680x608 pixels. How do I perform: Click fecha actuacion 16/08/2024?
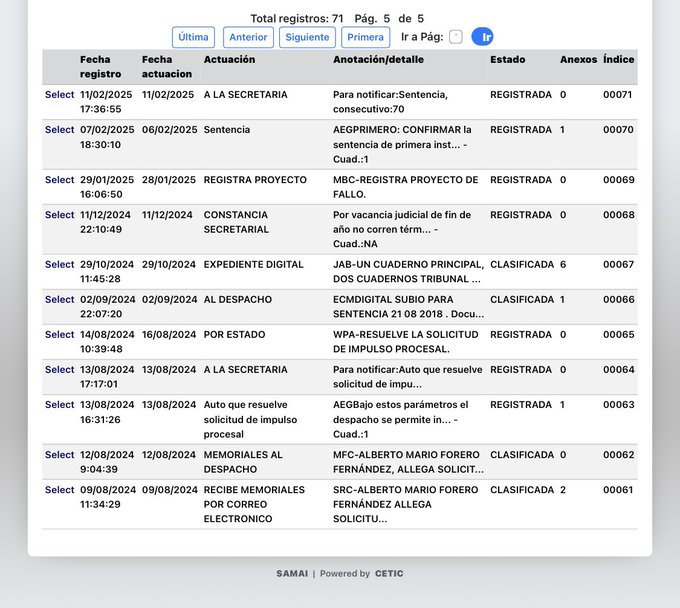tap(169, 334)
